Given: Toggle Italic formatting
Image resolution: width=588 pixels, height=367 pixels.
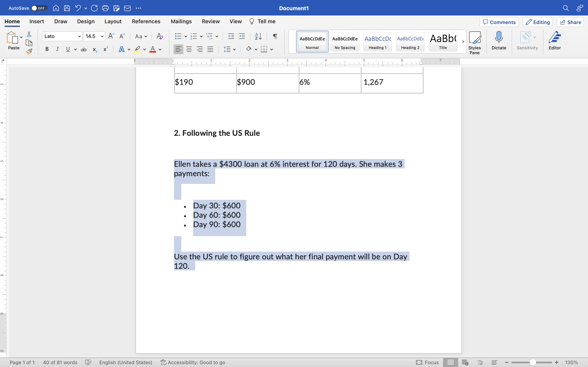Looking at the screenshot, I should [57, 50].
